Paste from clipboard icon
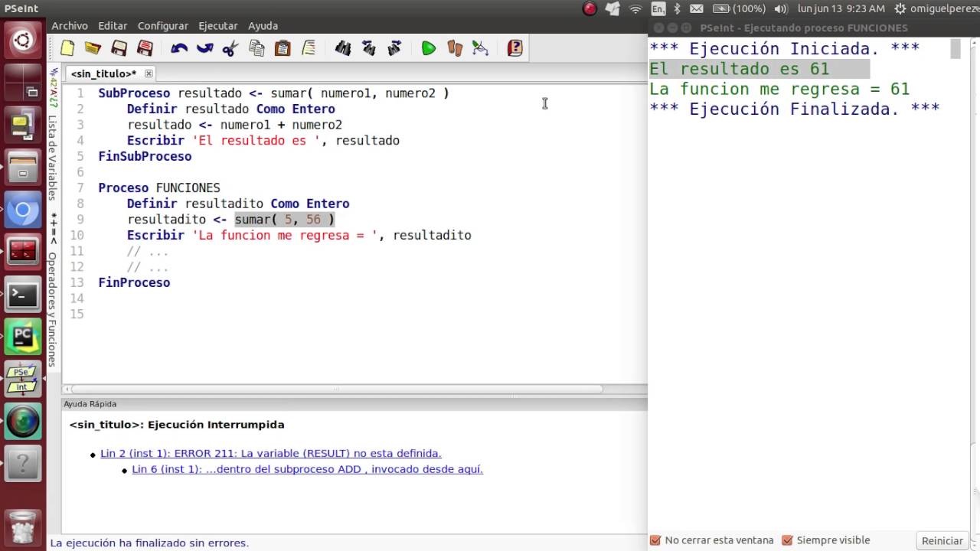 coord(283,48)
